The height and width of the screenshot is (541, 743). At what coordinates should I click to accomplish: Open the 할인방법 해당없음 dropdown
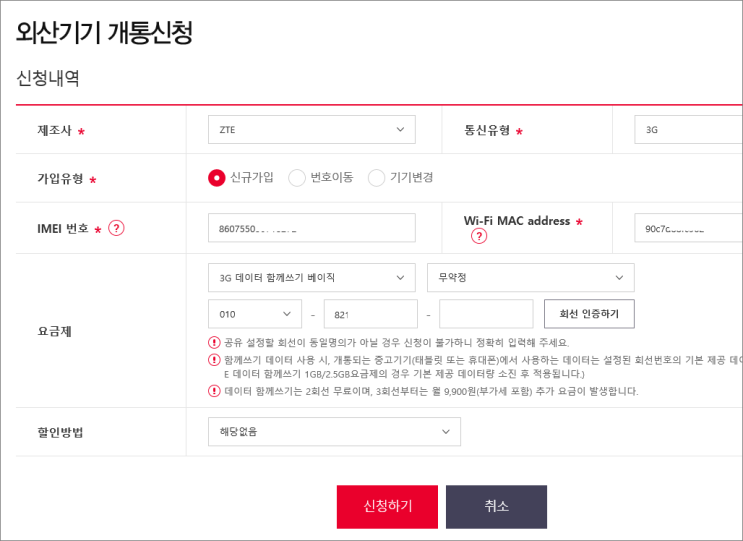point(334,432)
